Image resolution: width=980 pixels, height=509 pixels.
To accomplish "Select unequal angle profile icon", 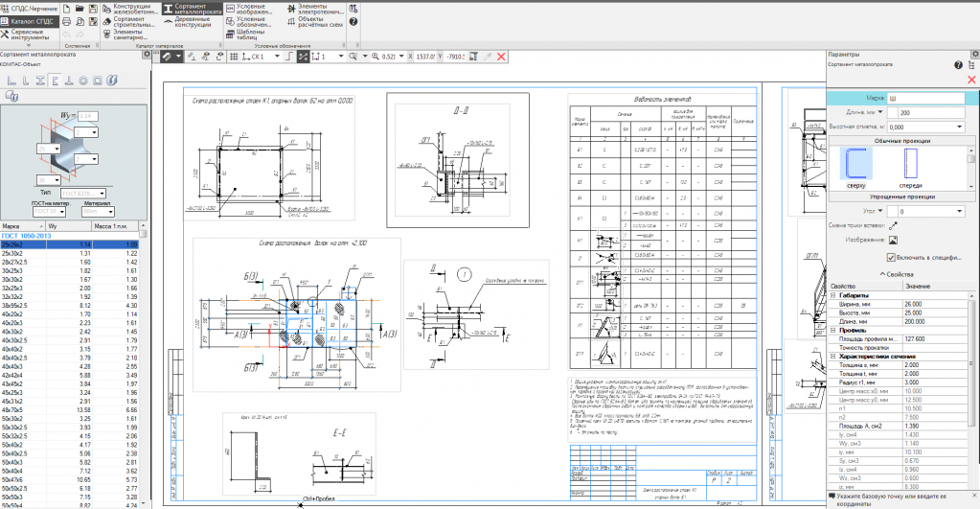I will 26,80.
